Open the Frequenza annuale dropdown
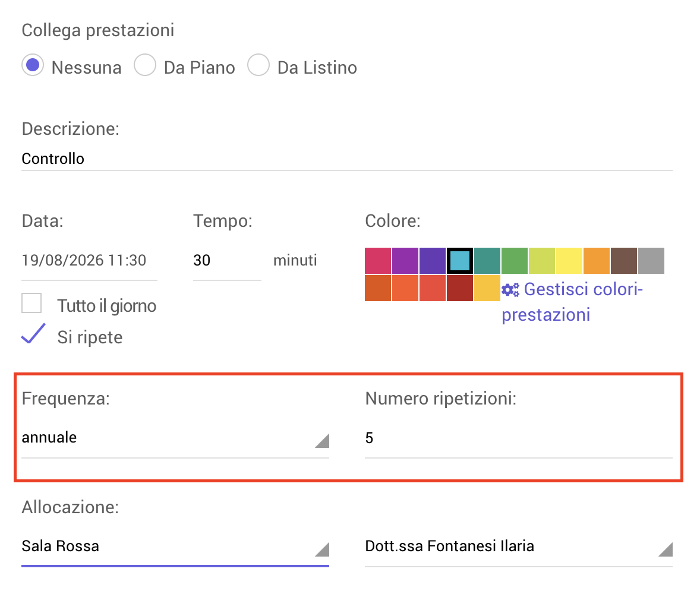 [x=175, y=438]
